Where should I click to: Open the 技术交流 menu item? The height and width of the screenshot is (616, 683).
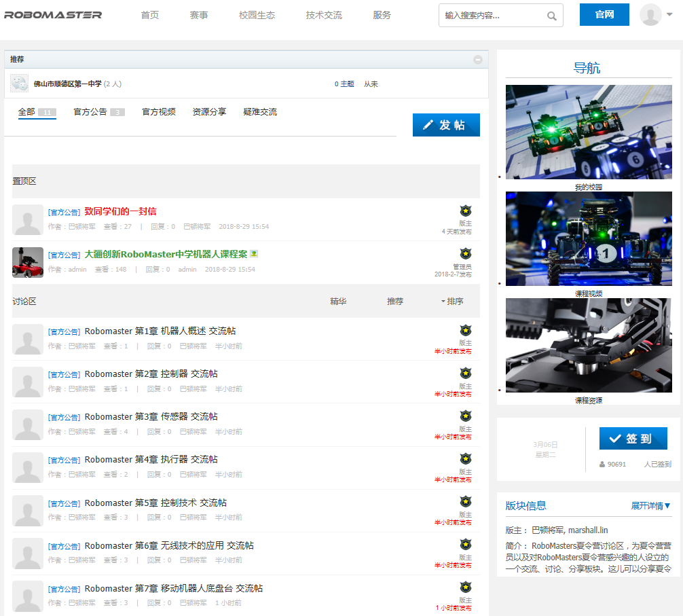click(324, 15)
